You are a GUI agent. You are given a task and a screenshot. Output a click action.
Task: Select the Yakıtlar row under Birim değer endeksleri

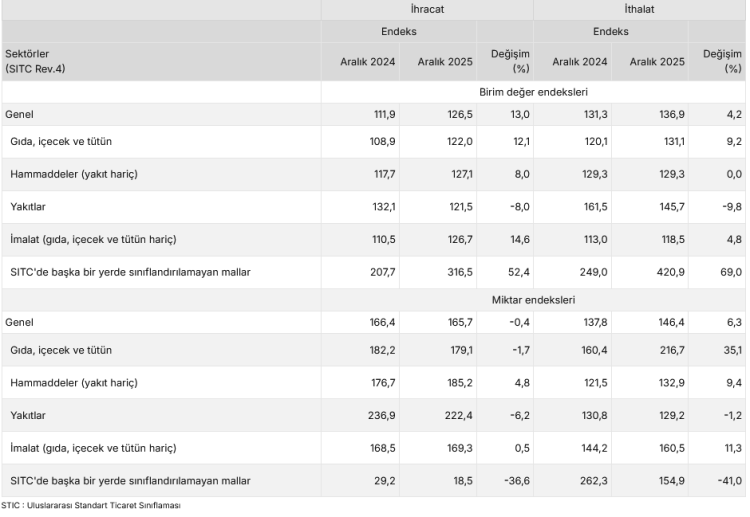[29, 207]
